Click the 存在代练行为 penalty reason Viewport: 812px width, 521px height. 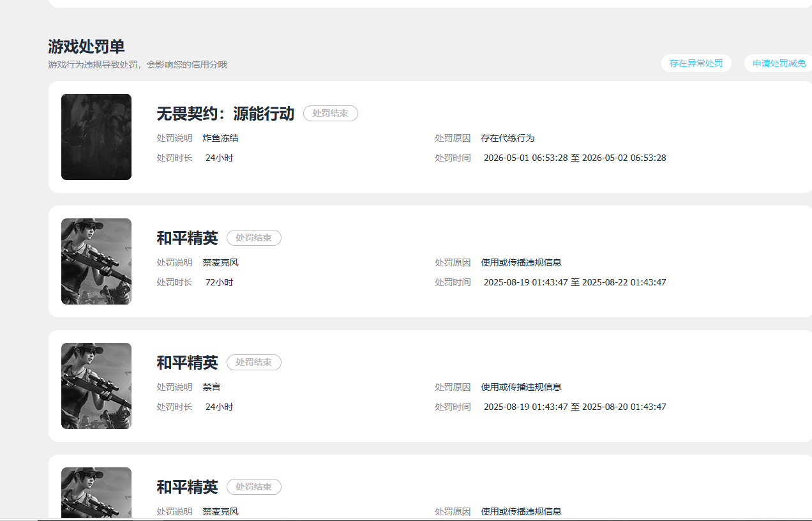pyautogui.click(x=507, y=138)
